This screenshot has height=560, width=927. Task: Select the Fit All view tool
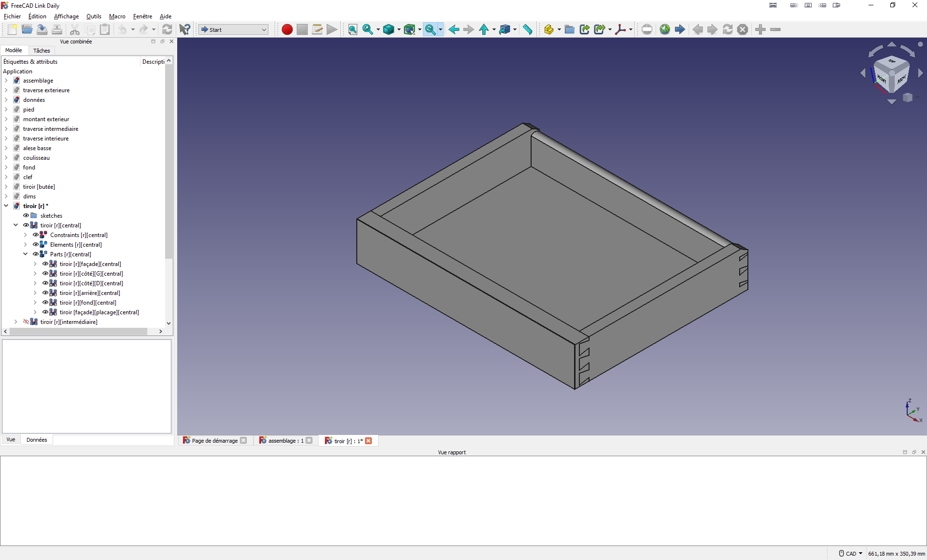click(352, 29)
